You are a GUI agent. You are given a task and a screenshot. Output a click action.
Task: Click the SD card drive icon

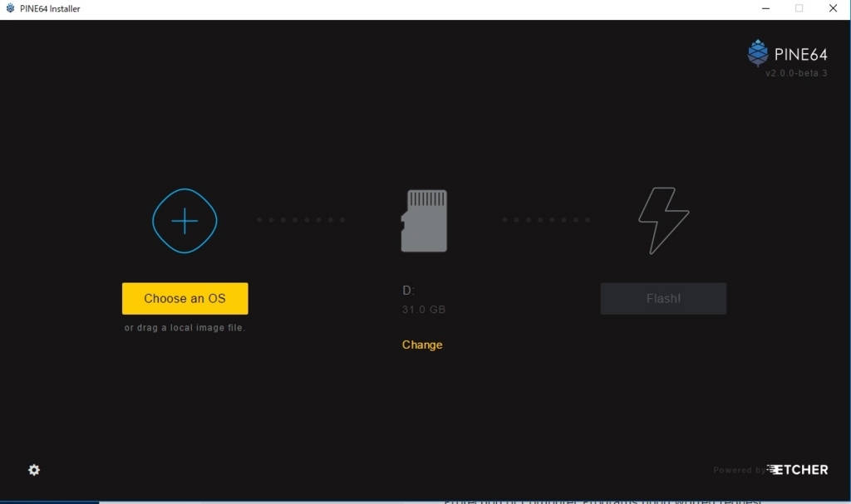[x=424, y=221]
